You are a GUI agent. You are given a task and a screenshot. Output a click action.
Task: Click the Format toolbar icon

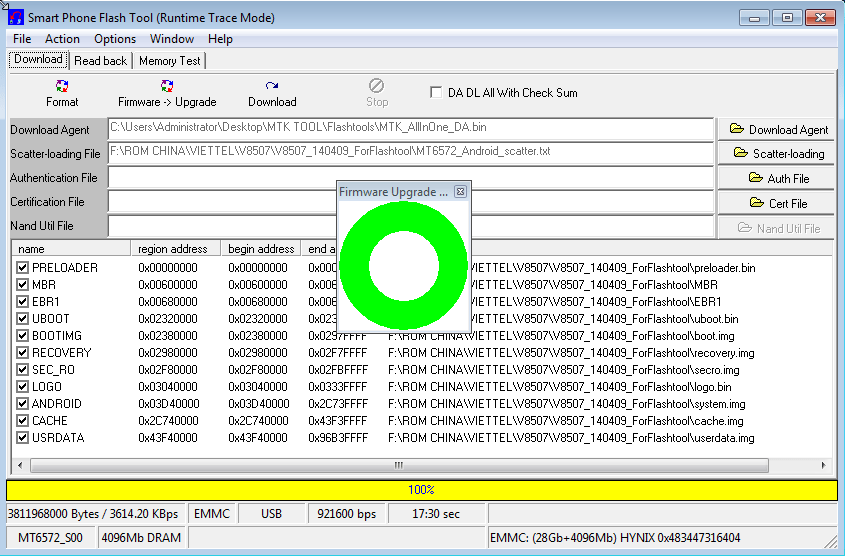tap(62, 93)
